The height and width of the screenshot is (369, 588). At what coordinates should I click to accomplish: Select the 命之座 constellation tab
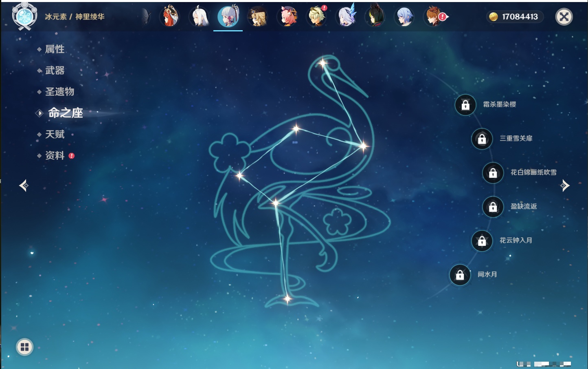click(65, 113)
